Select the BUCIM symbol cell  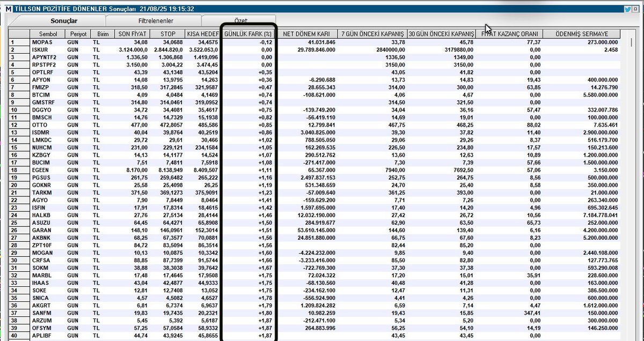(x=40, y=162)
